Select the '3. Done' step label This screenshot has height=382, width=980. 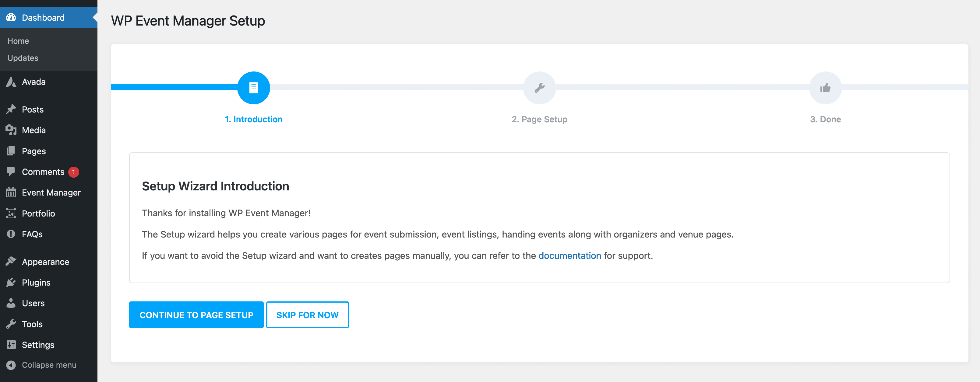click(825, 119)
